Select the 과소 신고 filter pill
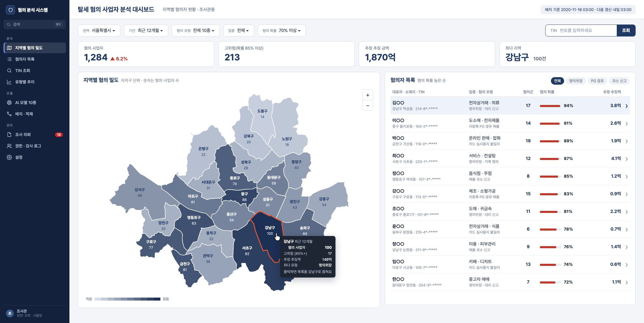This screenshot has height=323, width=644. pyautogui.click(x=619, y=81)
